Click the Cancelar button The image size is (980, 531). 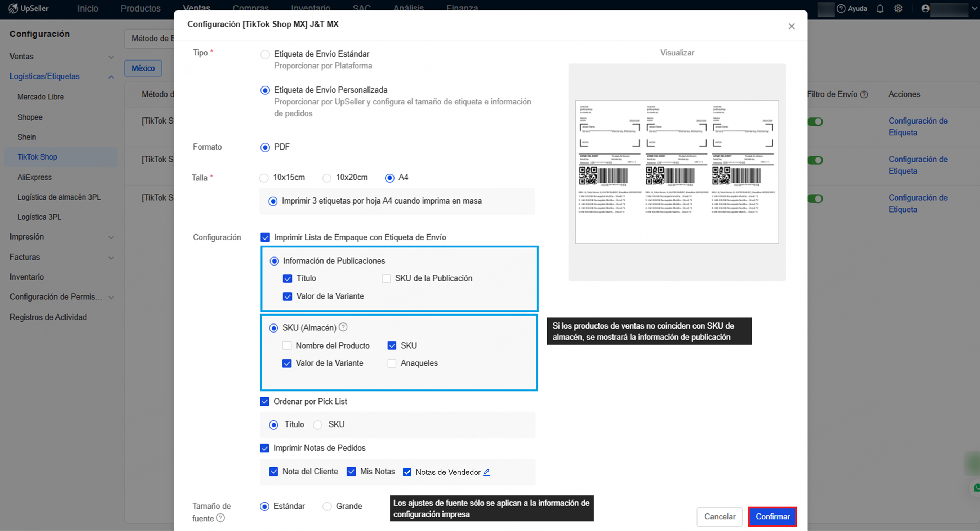pyautogui.click(x=720, y=517)
